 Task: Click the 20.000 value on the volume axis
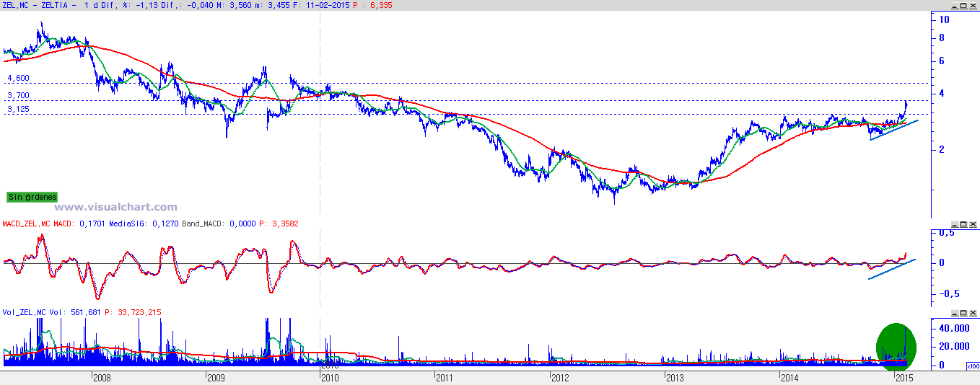click(x=953, y=347)
